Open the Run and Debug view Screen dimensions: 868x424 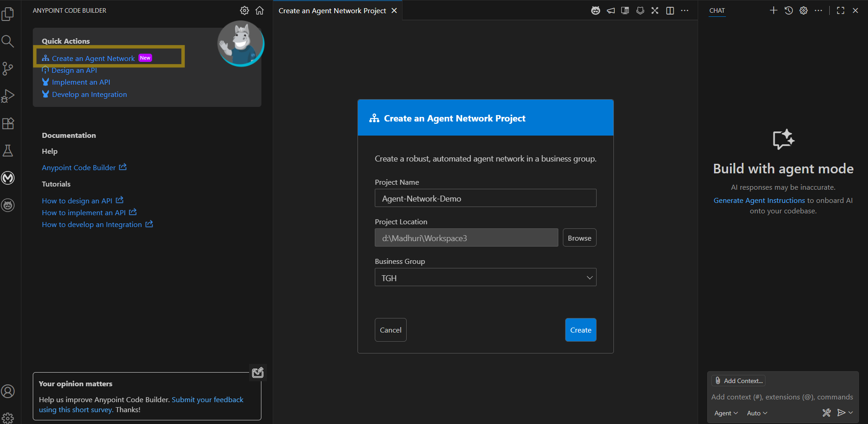(8, 96)
